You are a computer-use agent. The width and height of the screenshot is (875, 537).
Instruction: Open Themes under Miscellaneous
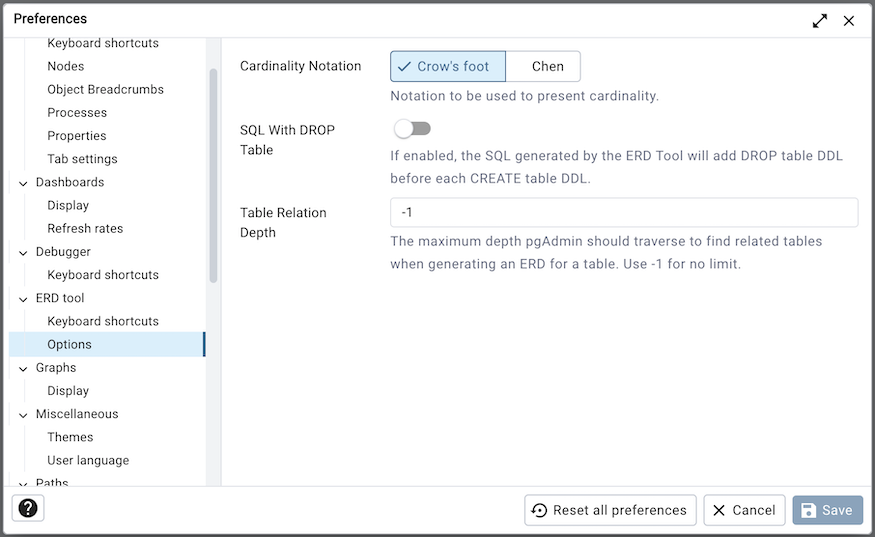click(x=70, y=437)
